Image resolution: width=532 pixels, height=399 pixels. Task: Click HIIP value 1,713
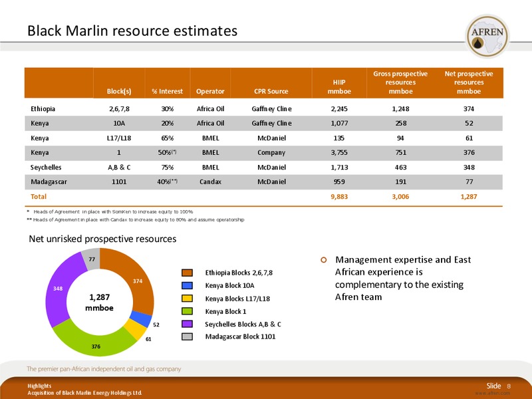339,168
